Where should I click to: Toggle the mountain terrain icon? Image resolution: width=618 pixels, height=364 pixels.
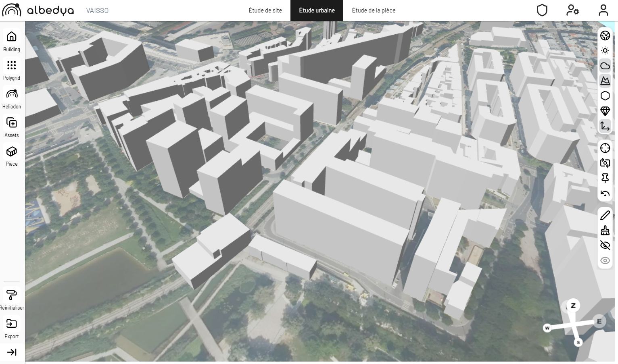(605, 81)
